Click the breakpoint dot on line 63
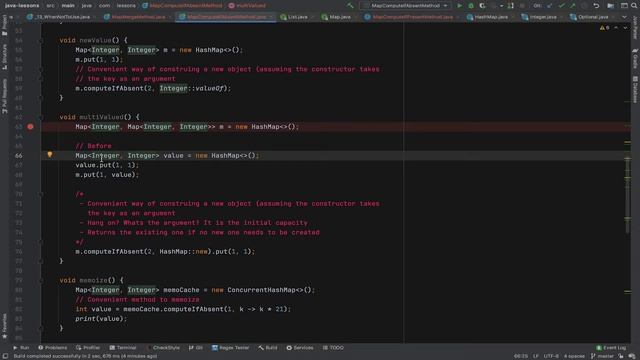The width and height of the screenshot is (640, 360). tap(30, 127)
